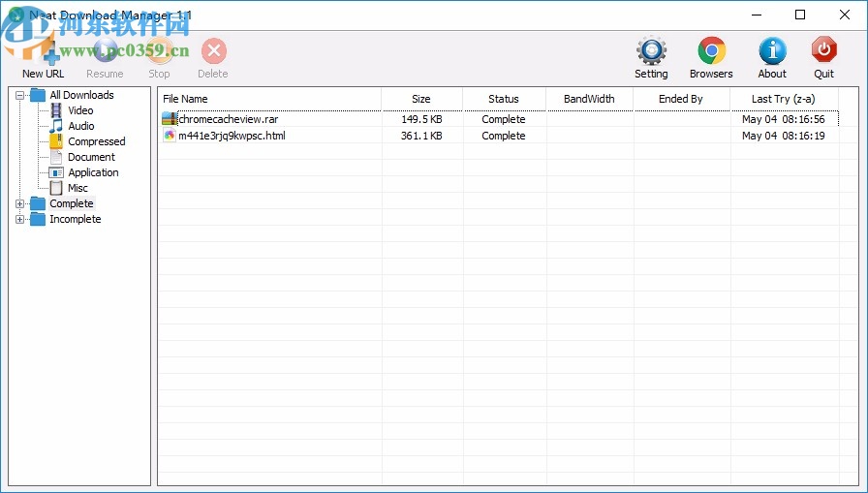Expand the Complete tree node
This screenshot has height=493, width=868.
pos(20,204)
